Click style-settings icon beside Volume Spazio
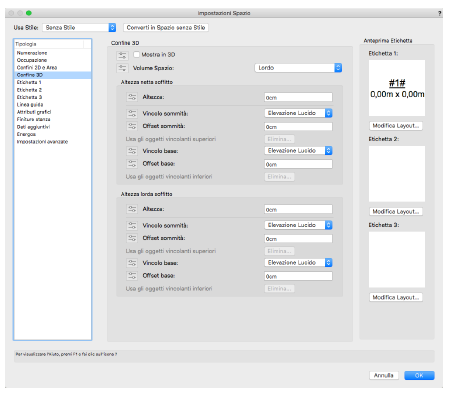 (x=122, y=68)
